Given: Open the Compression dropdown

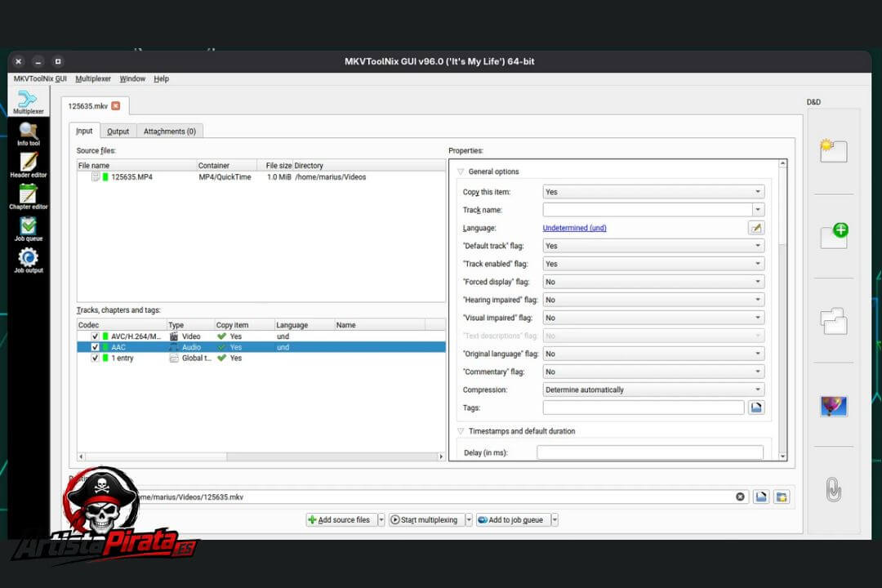Looking at the screenshot, I should pos(653,390).
